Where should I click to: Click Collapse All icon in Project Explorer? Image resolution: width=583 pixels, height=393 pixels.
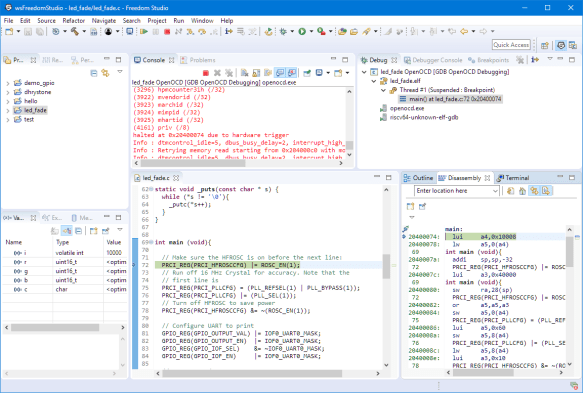[x=94, y=73]
